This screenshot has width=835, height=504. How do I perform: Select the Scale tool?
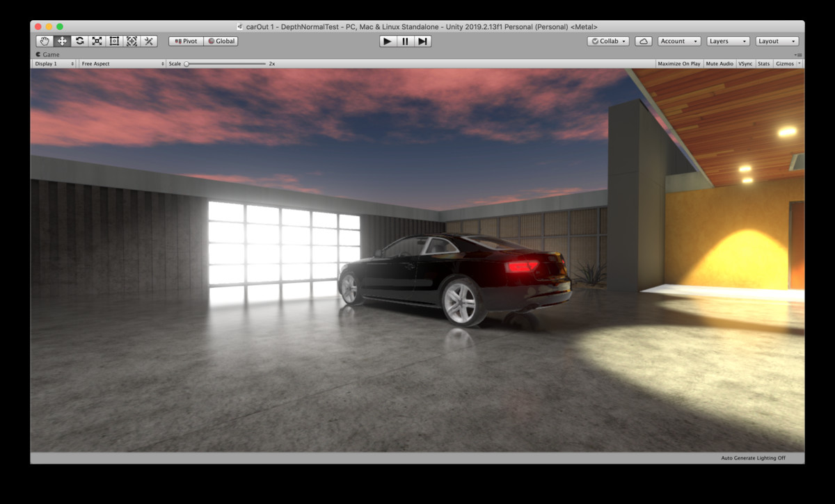point(97,41)
